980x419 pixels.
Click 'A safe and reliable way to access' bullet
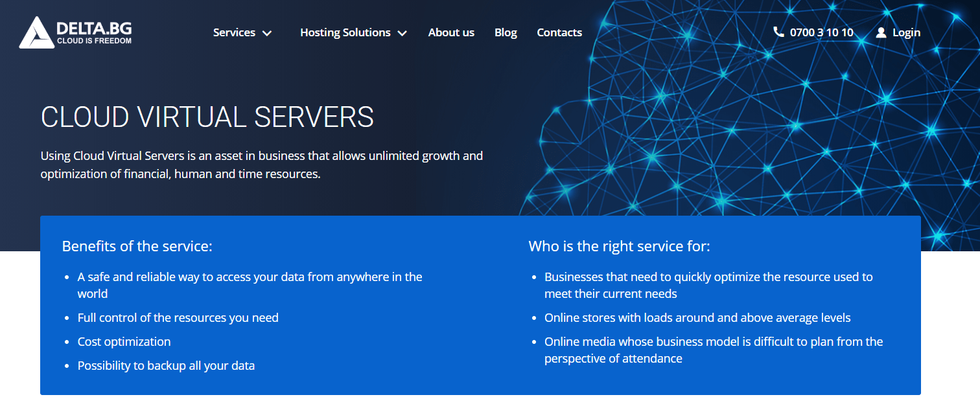(250, 285)
